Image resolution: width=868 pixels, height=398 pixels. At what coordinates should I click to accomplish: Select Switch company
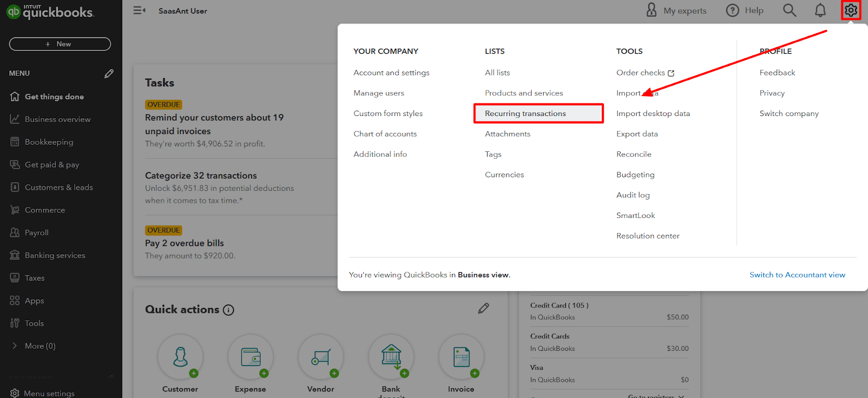789,113
